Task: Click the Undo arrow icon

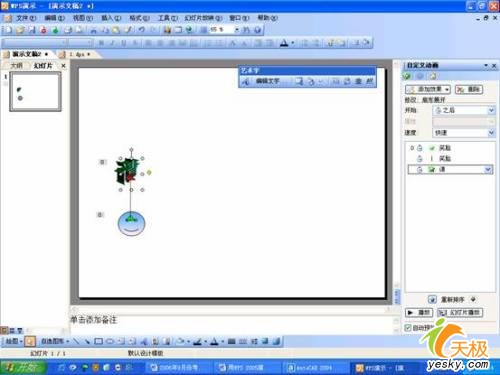Action: click(141, 30)
